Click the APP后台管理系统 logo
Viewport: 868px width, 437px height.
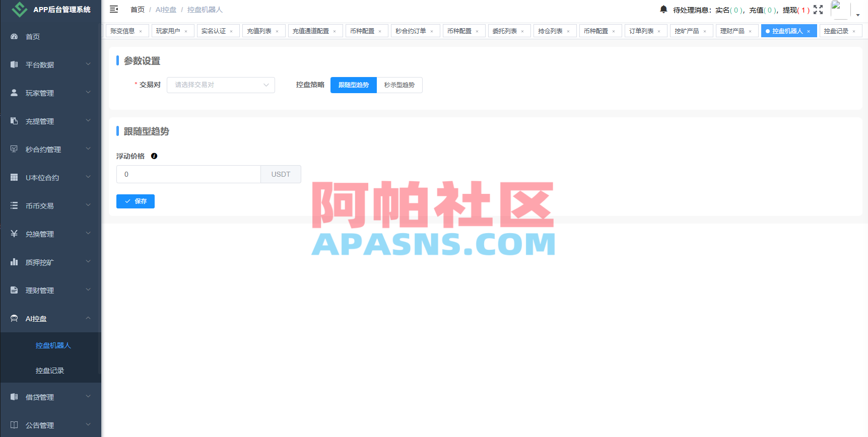pos(19,9)
